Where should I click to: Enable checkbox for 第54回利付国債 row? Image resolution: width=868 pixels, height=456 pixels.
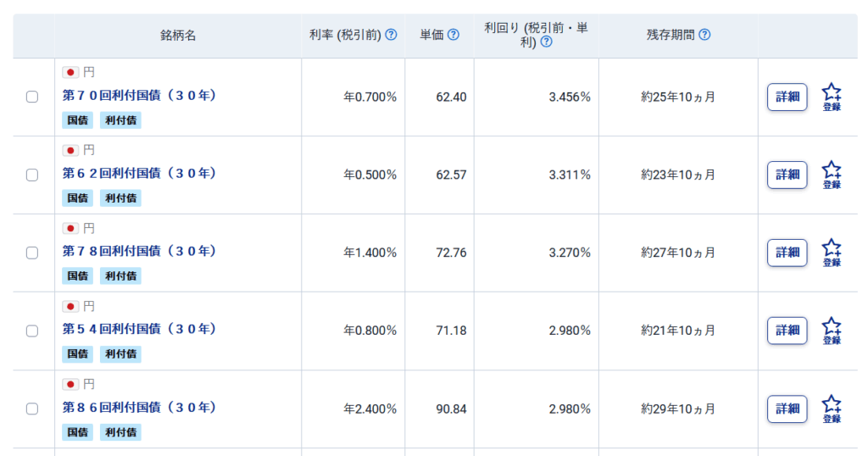32,331
